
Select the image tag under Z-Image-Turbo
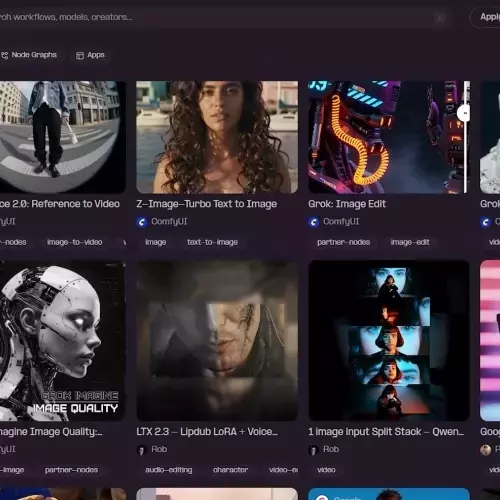click(156, 242)
